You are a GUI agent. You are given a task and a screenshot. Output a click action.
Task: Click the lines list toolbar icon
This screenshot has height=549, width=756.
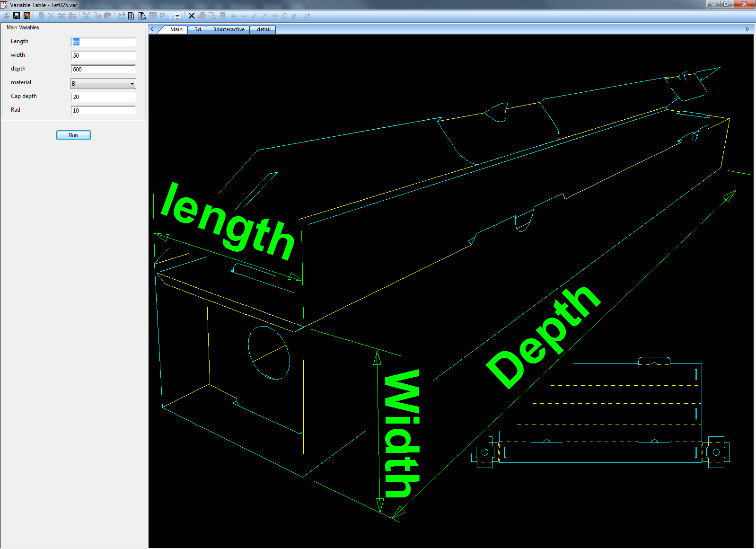pos(177,16)
